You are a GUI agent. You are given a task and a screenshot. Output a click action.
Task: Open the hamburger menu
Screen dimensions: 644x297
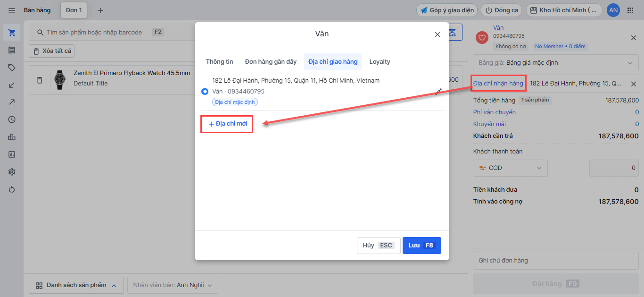click(x=12, y=10)
